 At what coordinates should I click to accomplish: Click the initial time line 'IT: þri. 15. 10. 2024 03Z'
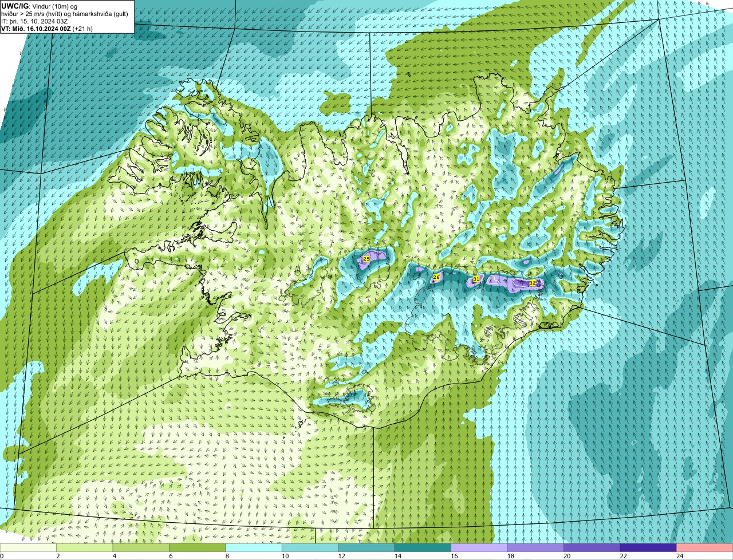[x=34, y=21]
